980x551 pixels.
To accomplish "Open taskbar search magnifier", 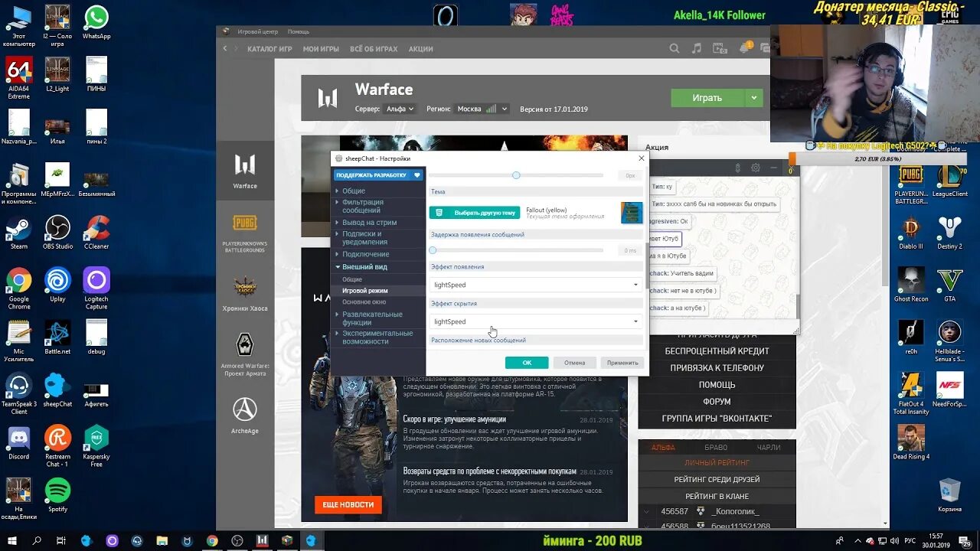I will (x=37, y=540).
